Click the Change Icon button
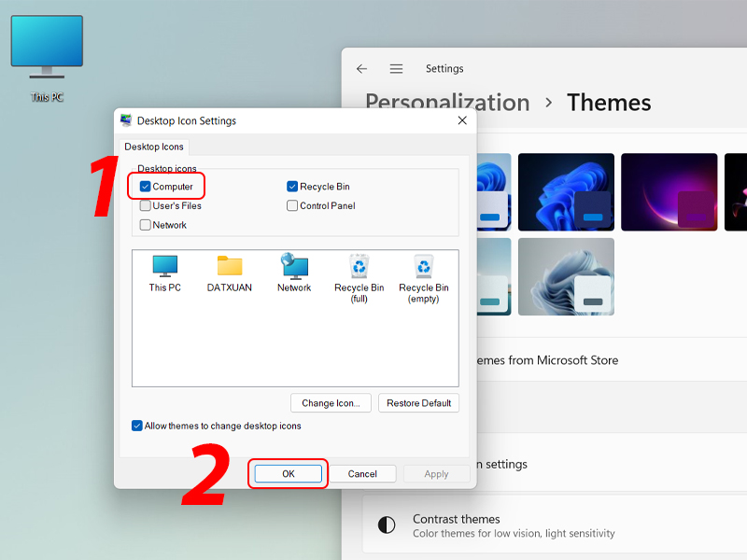The width and height of the screenshot is (747, 560). [331, 402]
